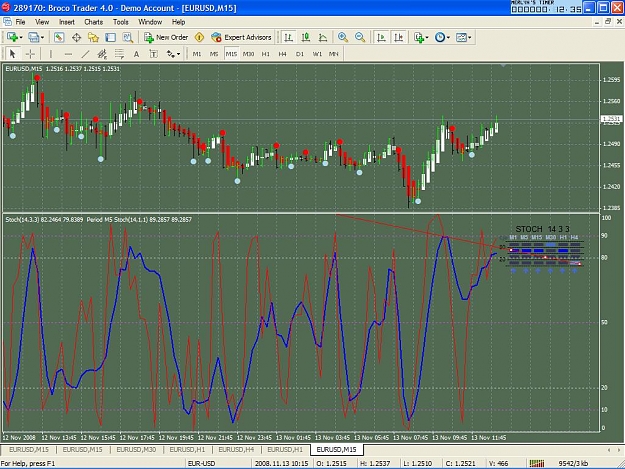
Task: Activate the crosshair cursor mode
Action: [x=30, y=54]
